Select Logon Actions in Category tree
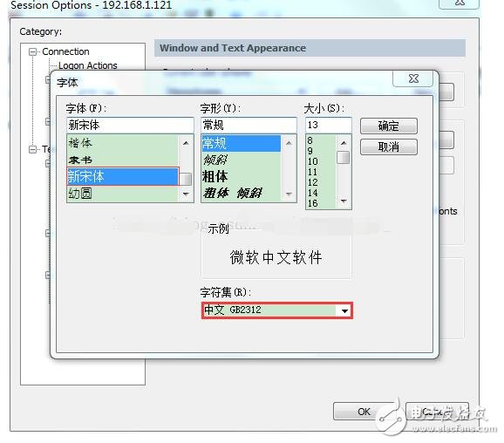 [88, 65]
